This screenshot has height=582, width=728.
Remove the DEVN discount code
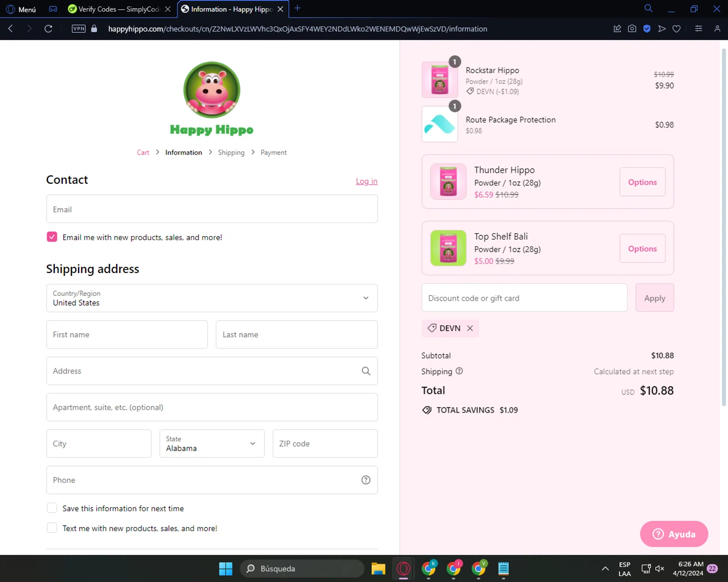(x=470, y=328)
